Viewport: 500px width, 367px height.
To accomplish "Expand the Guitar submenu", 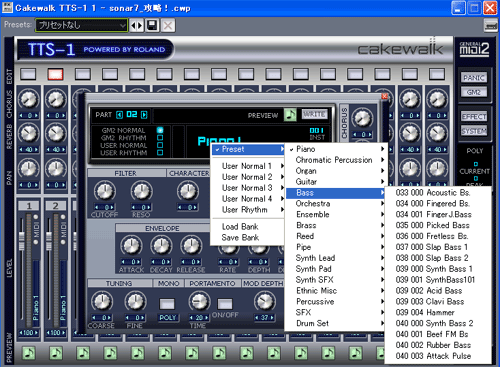I will pos(336,182).
